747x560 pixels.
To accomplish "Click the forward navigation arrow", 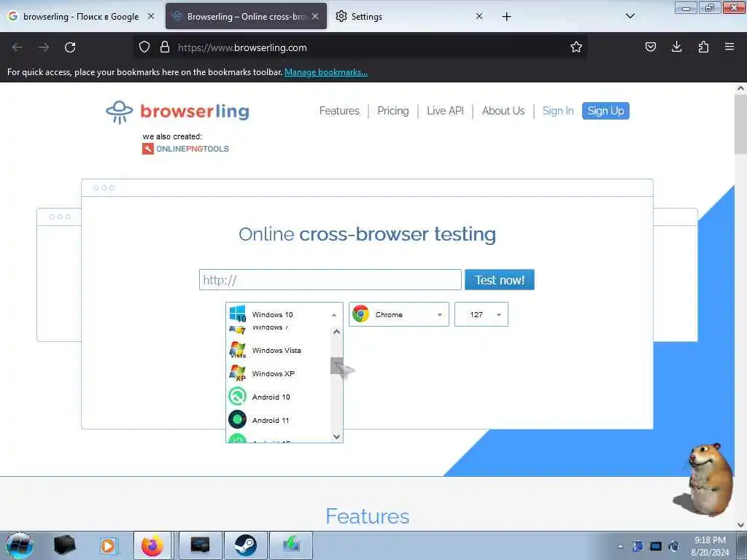I will click(x=44, y=47).
